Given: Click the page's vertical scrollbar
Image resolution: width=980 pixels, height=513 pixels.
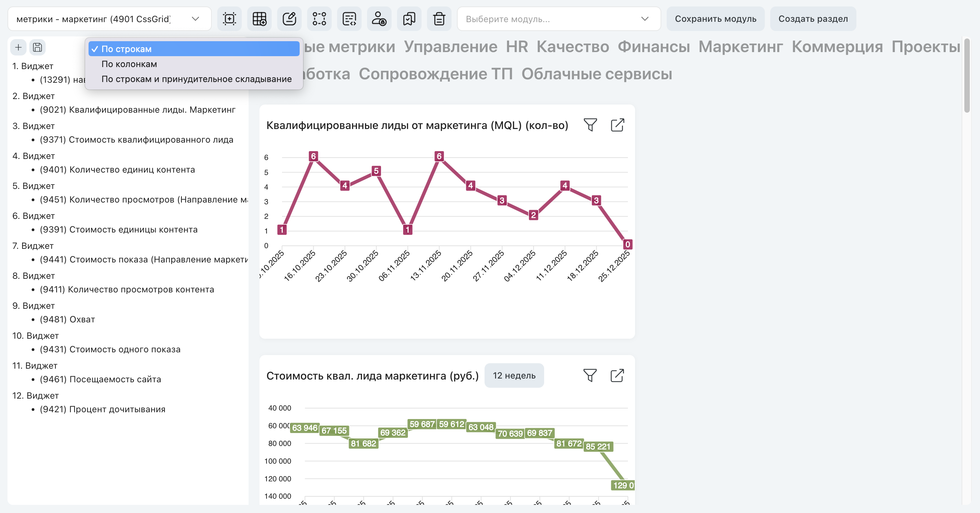Looking at the screenshot, I should click(967, 75).
